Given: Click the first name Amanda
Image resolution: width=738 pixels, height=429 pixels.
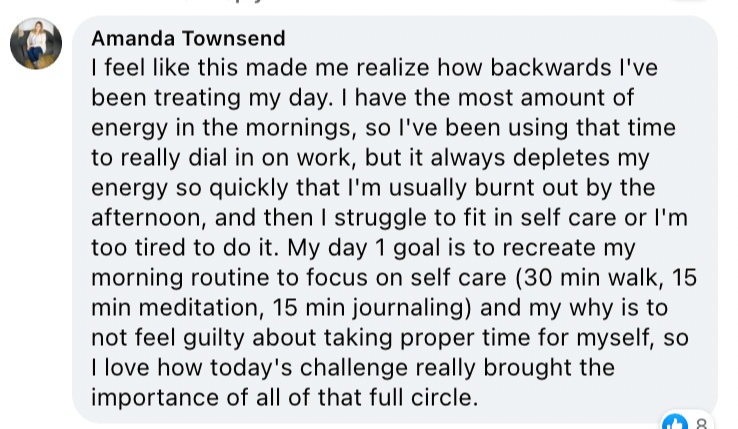Looking at the screenshot, I should (133, 38).
